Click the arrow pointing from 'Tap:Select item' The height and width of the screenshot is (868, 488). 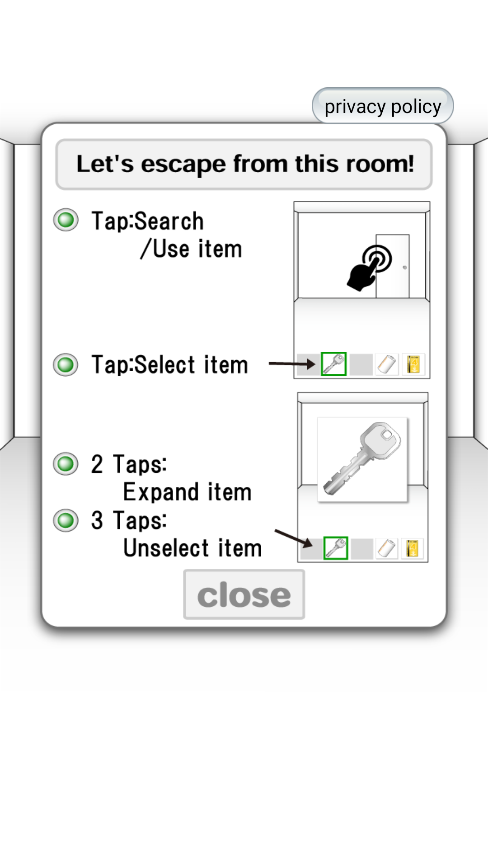click(292, 363)
